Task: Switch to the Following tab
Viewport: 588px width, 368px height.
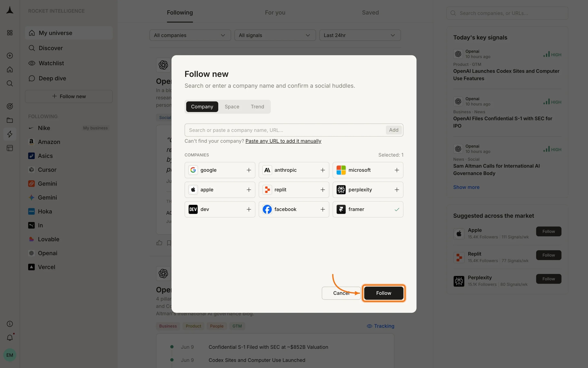Action: [x=180, y=12]
